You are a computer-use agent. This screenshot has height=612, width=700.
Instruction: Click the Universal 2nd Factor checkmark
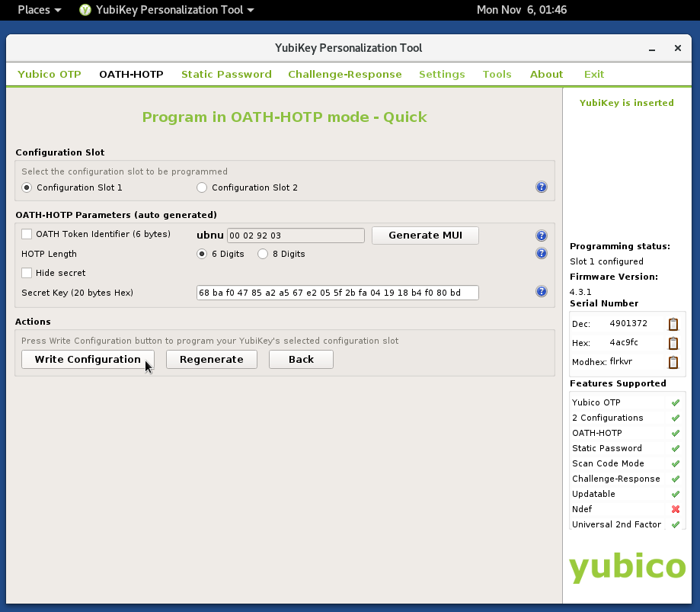pyautogui.click(x=676, y=524)
